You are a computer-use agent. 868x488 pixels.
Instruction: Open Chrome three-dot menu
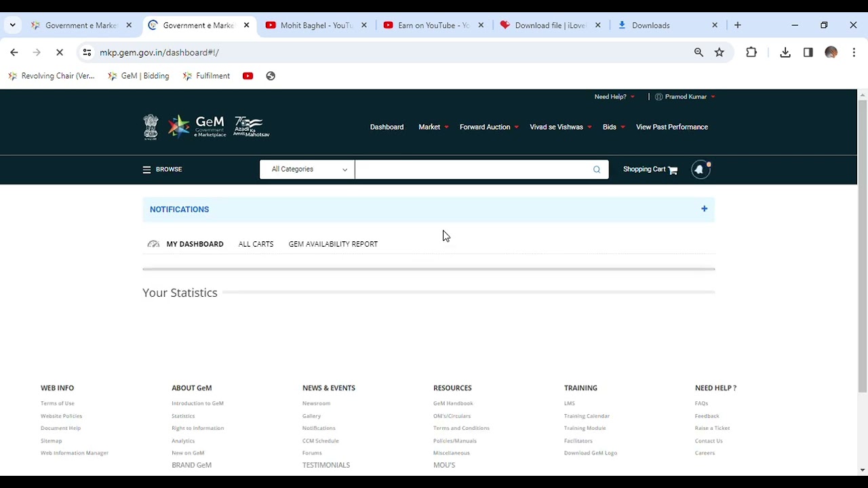pos(854,52)
